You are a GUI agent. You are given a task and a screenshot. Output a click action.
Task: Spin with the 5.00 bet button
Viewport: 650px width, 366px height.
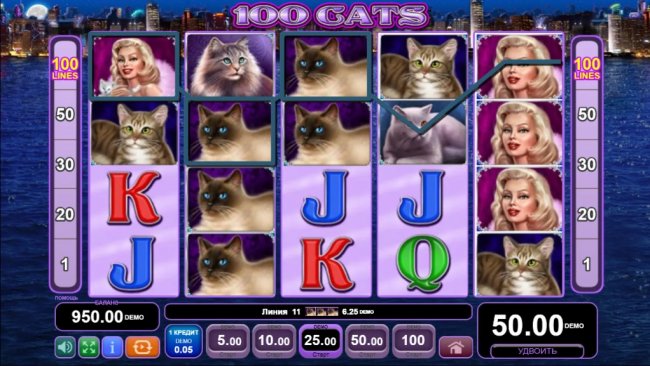(229, 342)
